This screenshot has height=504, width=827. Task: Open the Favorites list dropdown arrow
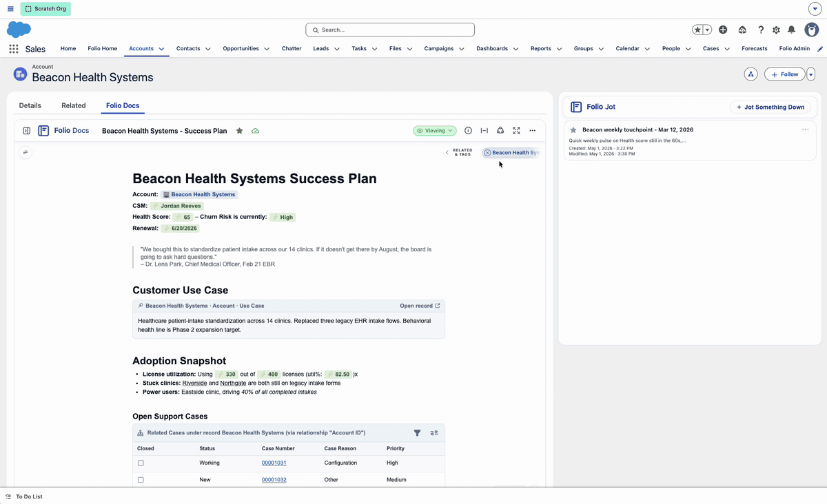tap(707, 30)
